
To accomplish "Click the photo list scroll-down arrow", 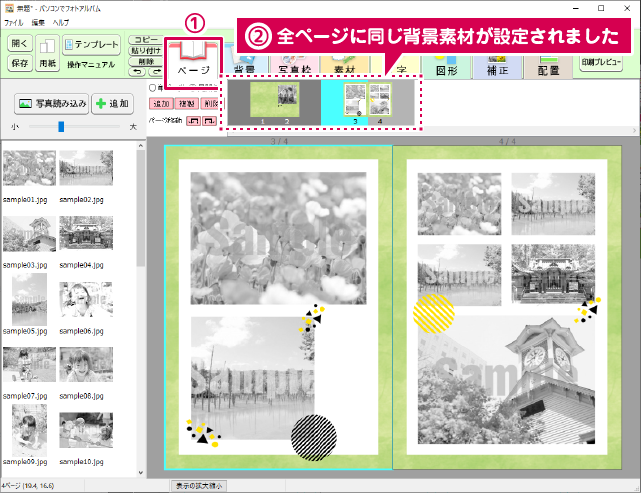I will point(141,473).
